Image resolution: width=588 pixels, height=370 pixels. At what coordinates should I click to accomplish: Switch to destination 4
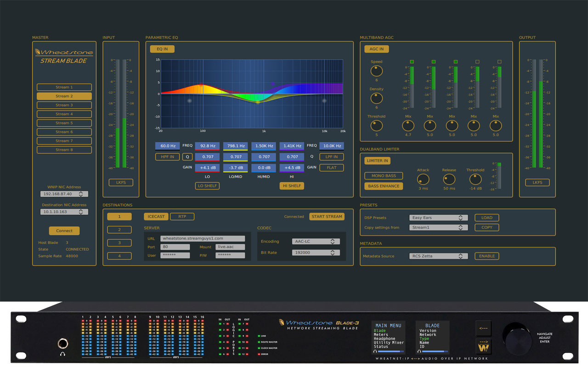point(119,256)
